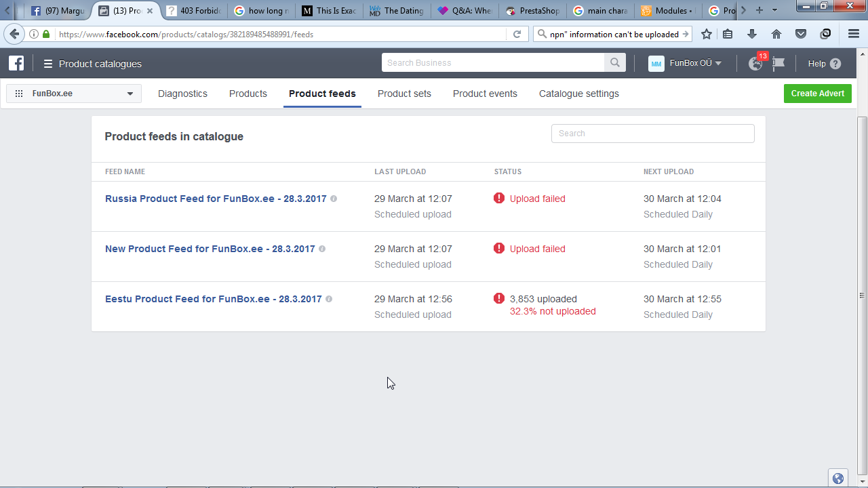Click the FEED NAME column header

(x=125, y=171)
